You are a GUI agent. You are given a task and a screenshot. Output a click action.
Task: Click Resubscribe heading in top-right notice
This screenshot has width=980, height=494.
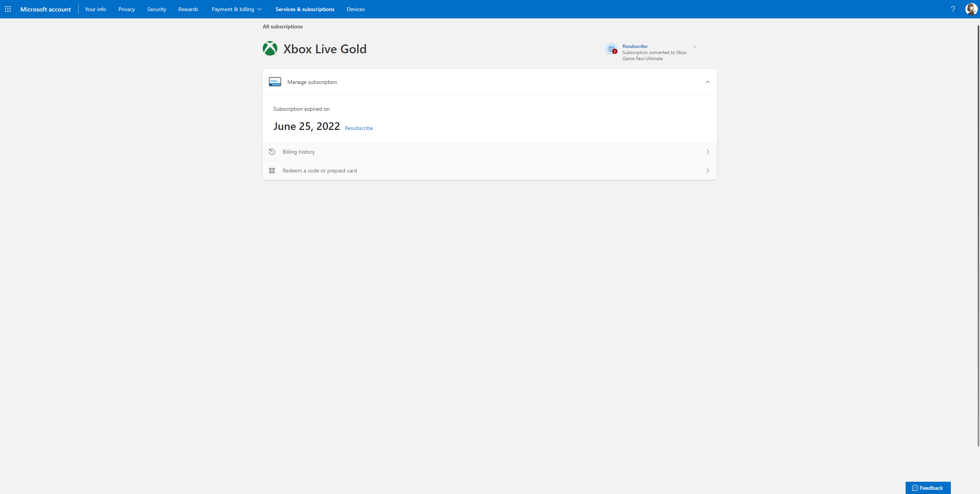pos(635,46)
